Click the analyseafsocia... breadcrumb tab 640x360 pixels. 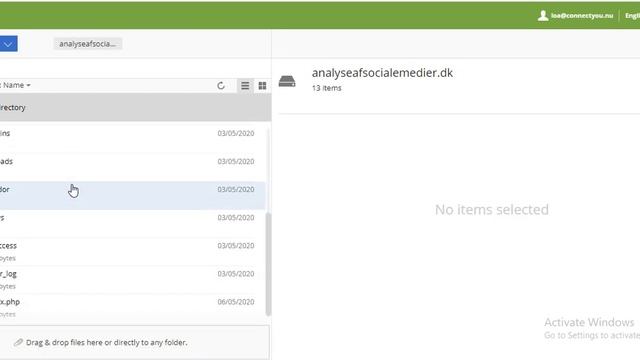point(88,44)
